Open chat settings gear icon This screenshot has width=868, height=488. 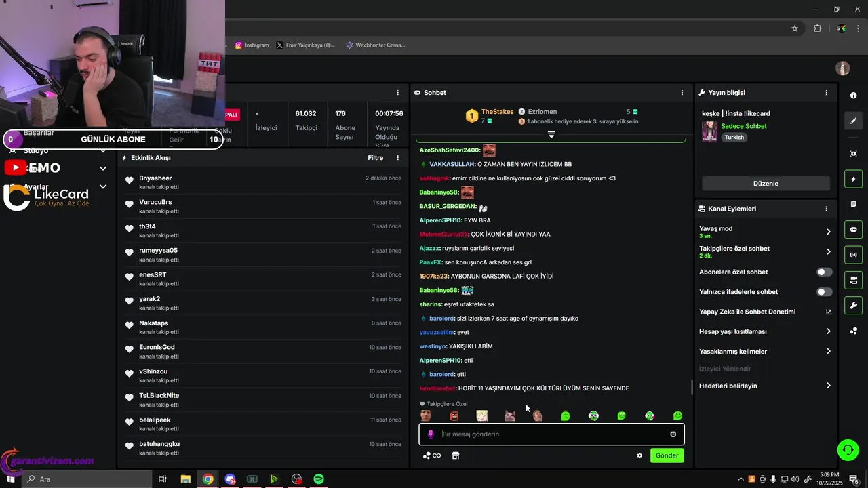tap(639, 455)
